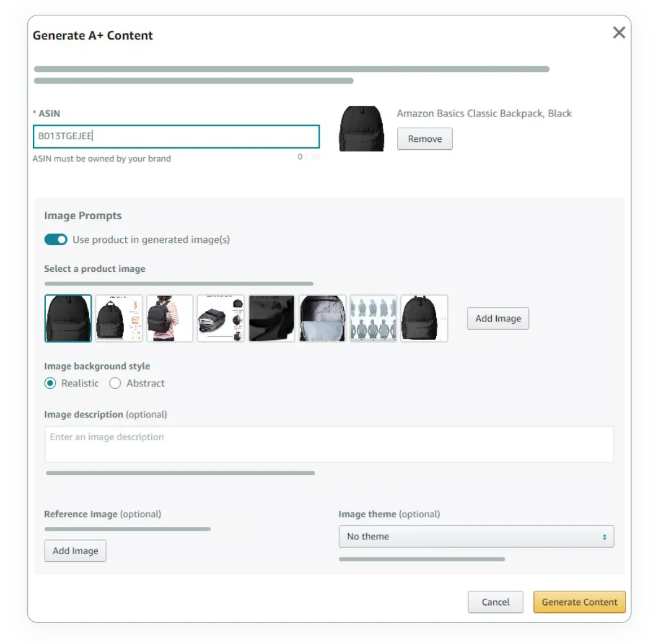The height and width of the screenshot is (644, 669).
Task: Close the Generate A+ Content dialog
Action: 618,33
